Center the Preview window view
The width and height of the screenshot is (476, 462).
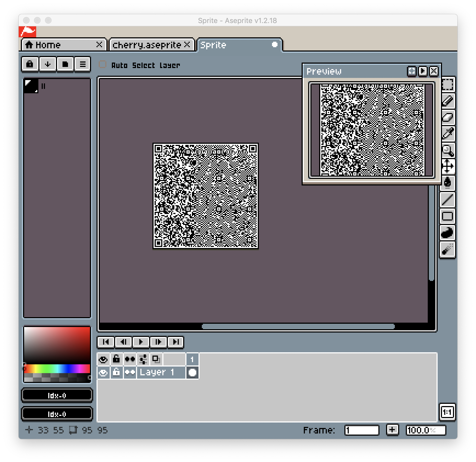point(412,71)
